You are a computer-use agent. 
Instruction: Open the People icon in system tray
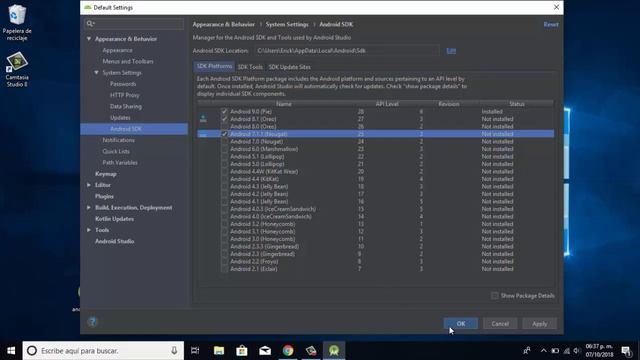pyautogui.click(x=527, y=351)
